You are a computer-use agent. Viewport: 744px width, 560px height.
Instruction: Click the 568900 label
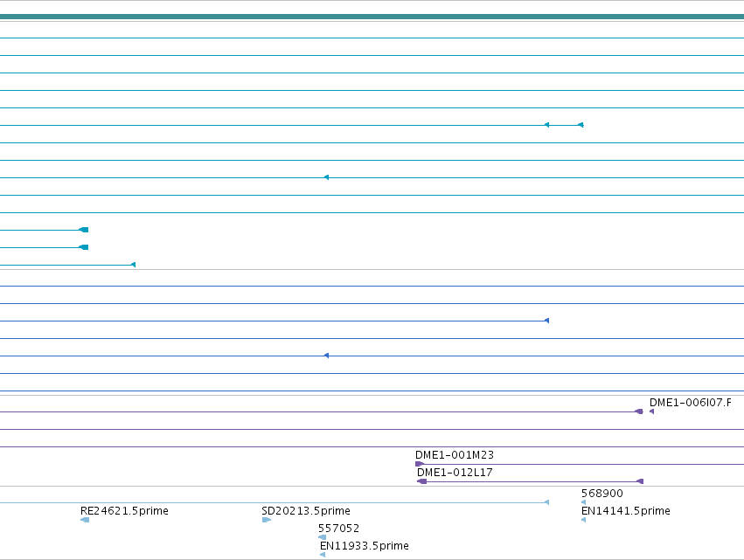(x=601, y=494)
